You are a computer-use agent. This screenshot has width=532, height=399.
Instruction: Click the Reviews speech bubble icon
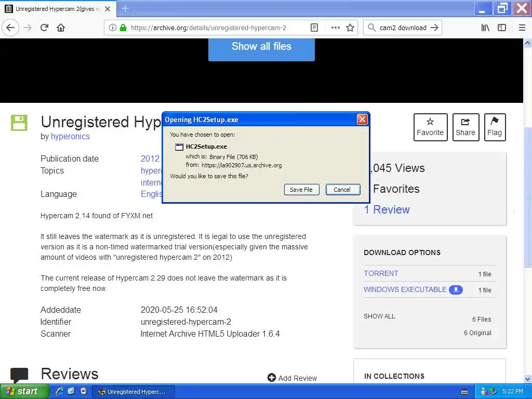pos(19,375)
